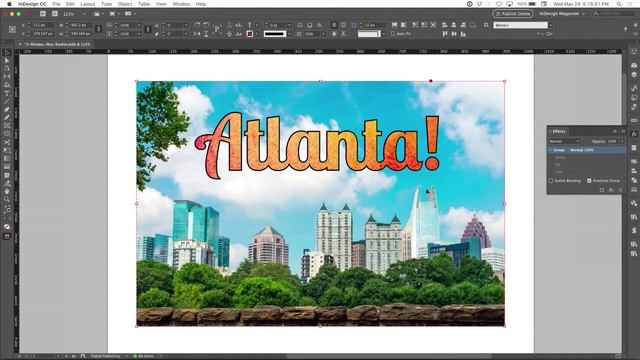The height and width of the screenshot is (360, 640).
Task: Open the Window menu
Action: (x=181, y=4)
